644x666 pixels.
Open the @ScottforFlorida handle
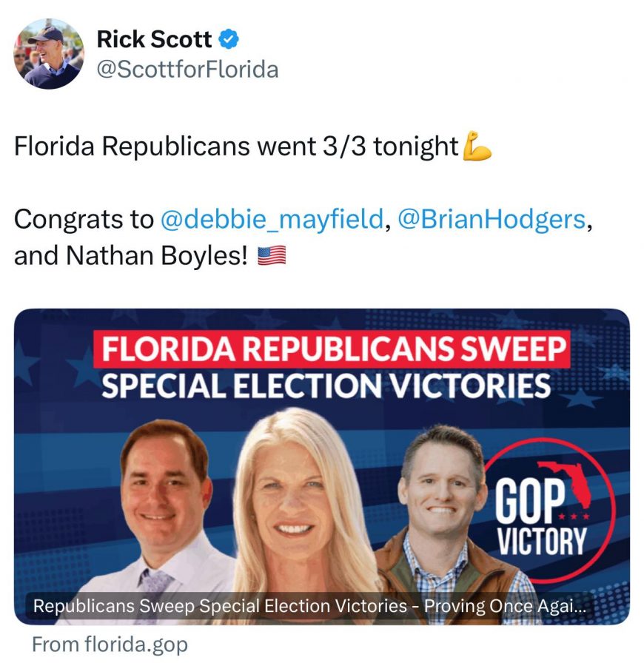(188, 70)
